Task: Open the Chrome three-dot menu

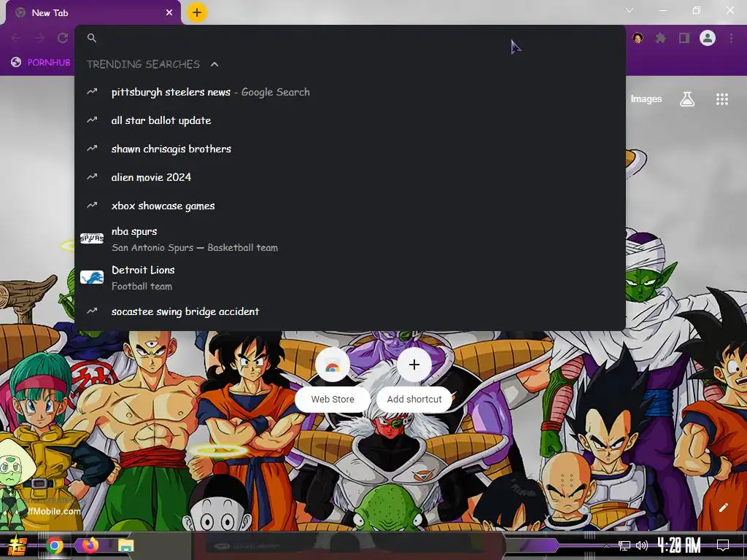Action: pyautogui.click(x=731, y=38)
